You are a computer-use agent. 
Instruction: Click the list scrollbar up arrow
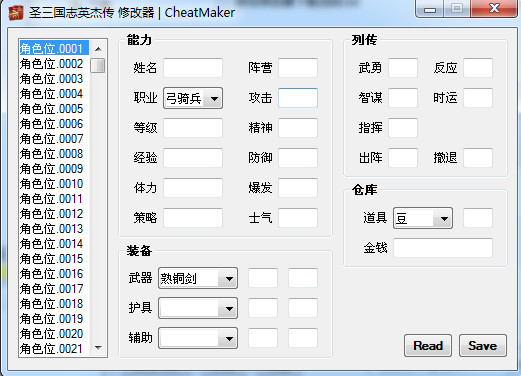(x=98, y=49)
